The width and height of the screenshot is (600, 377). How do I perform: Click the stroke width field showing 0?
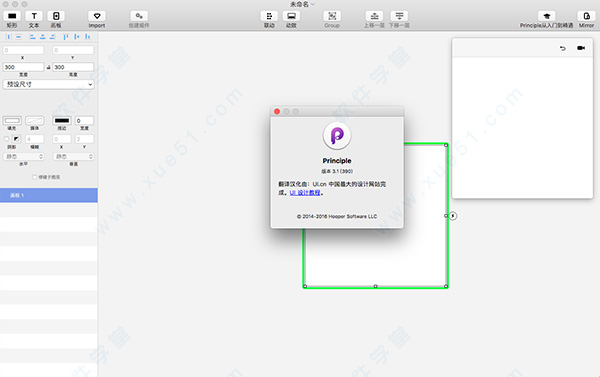click(x=84, y=121)
